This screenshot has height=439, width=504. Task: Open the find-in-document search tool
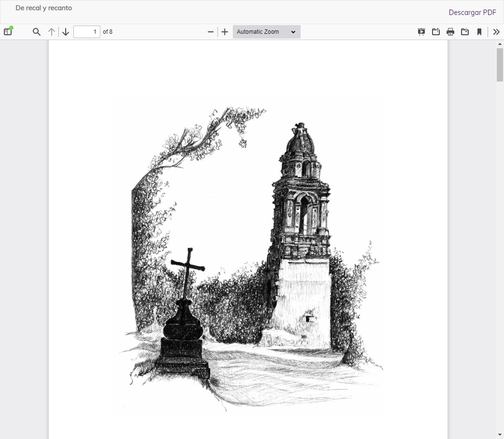click(37, 32)
